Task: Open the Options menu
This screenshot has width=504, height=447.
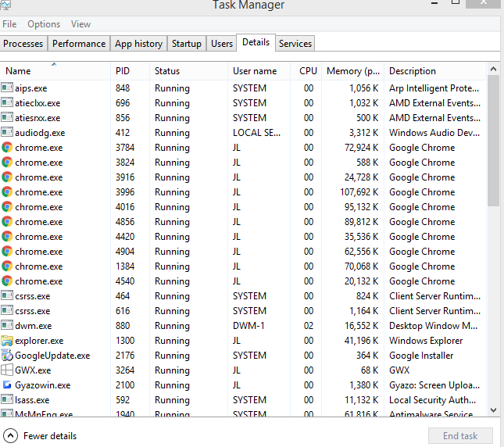Action: [44, 24]
